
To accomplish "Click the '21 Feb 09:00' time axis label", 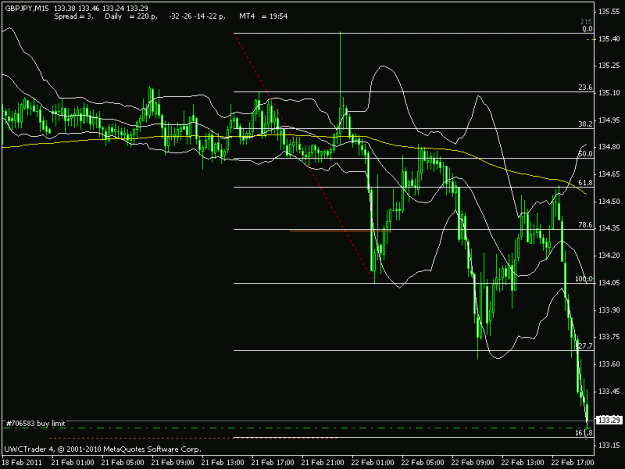I will coord(173,463).
